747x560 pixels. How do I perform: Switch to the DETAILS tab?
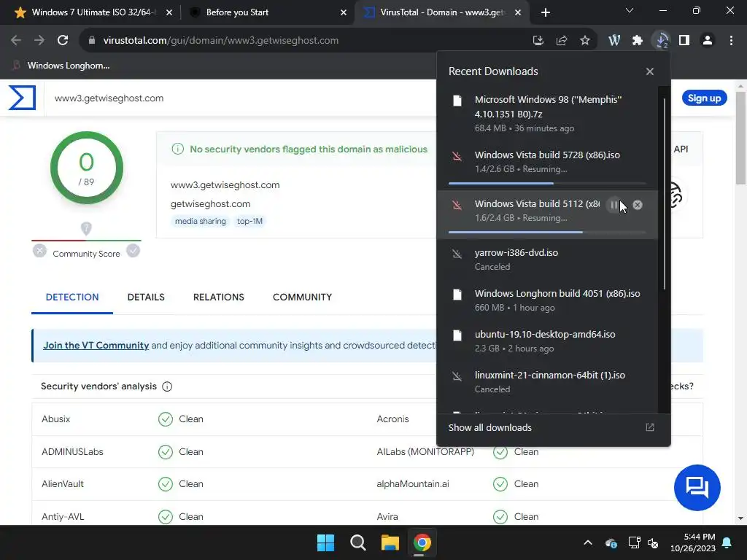(146, 297)
